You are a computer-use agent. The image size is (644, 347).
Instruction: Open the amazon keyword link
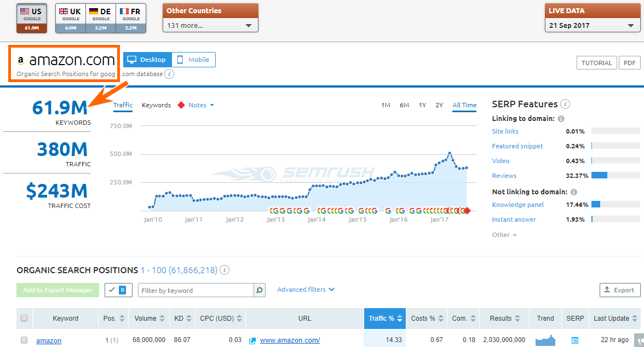coord(48,340)
